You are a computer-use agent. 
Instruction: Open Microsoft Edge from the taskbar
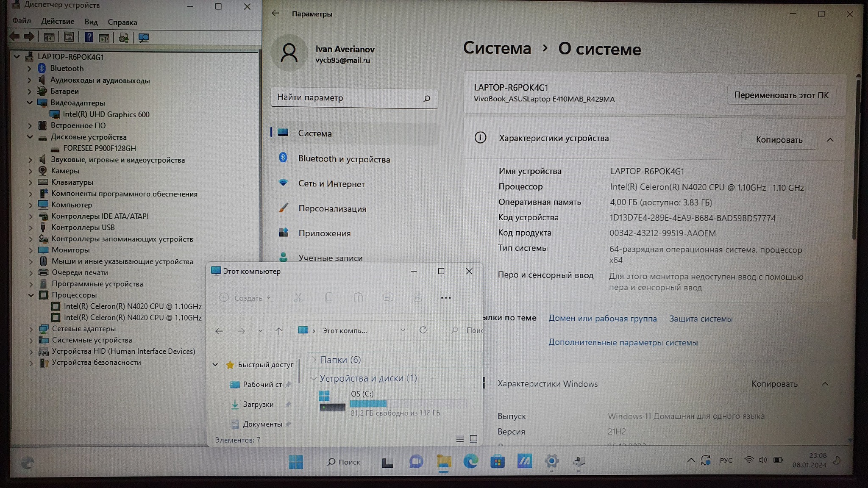(470, 461)
